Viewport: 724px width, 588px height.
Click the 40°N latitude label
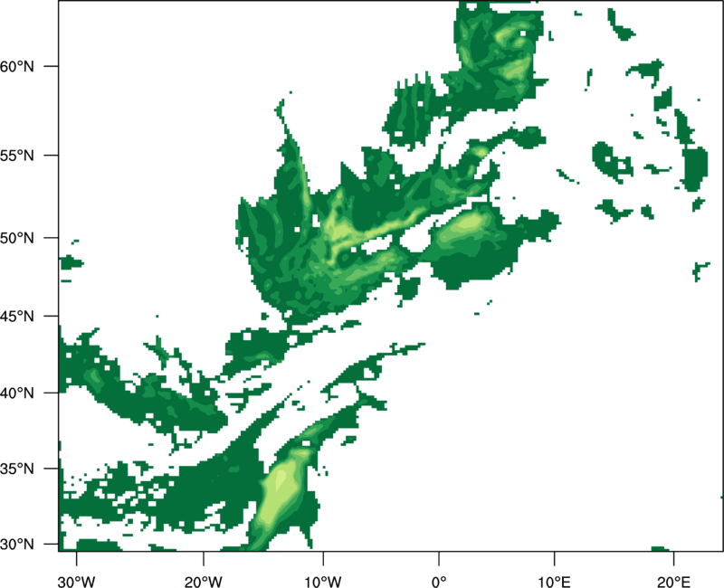coord(17,394)
